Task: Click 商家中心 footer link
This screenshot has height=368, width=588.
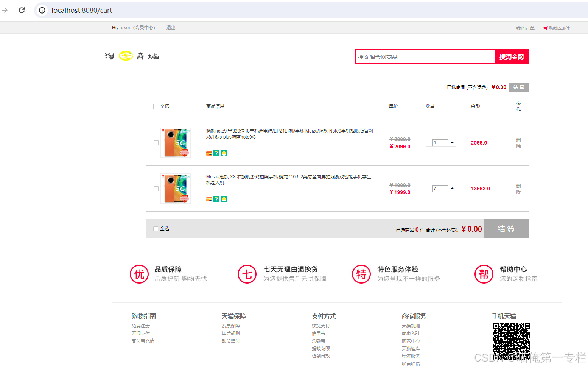Action: coord(411,341)
